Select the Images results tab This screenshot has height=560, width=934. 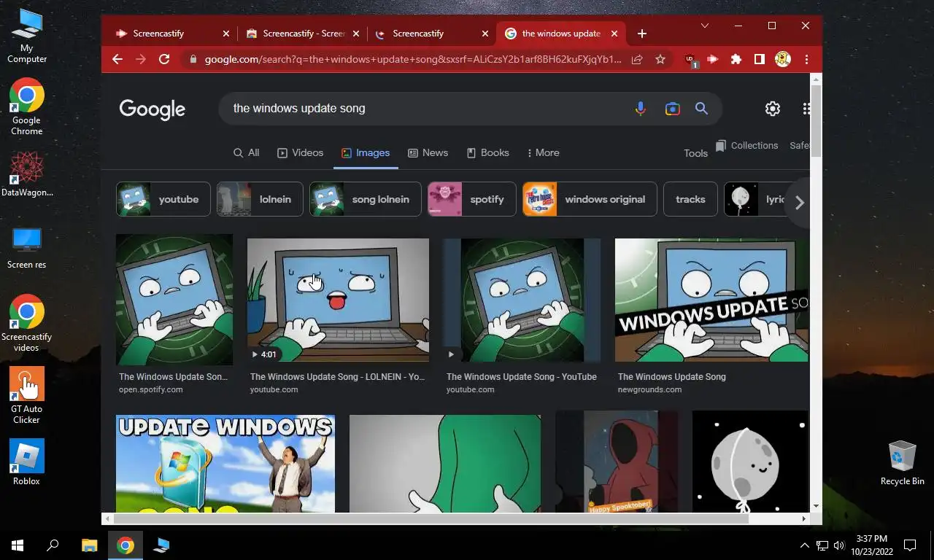366,152
